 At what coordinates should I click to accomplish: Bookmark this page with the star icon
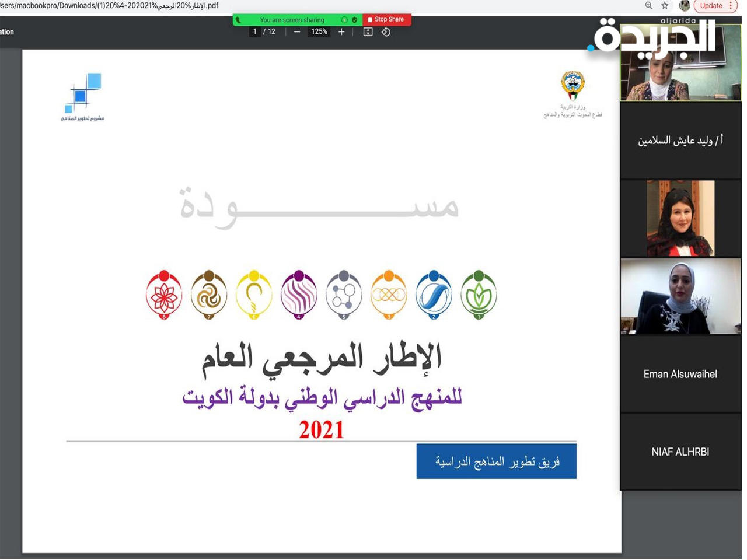[x=665, y=6]
